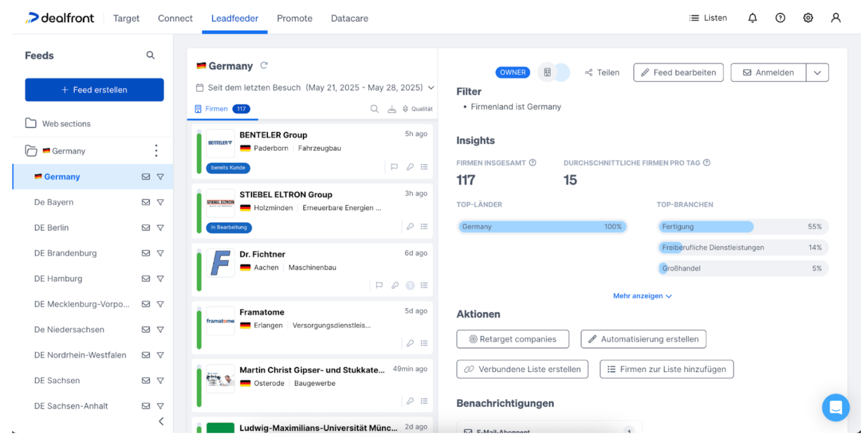The width and height of the screenshot is (868, 440).
Task: Select DE Brandenburg feed
Action: tap(66, 253)
